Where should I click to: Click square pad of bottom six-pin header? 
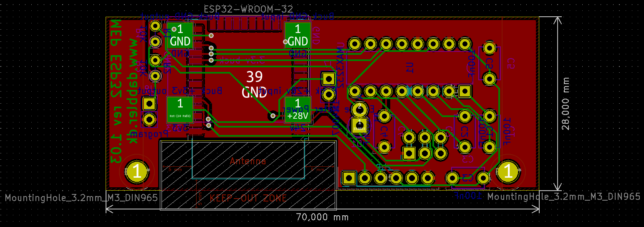[349, 178]
